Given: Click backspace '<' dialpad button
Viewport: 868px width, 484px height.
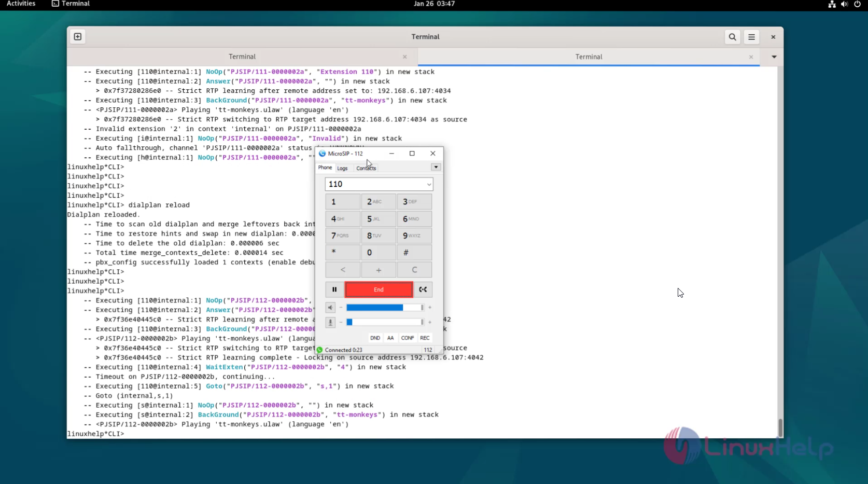Looking at the screenshot, I should pyautogui.click(x=343, y=270).
